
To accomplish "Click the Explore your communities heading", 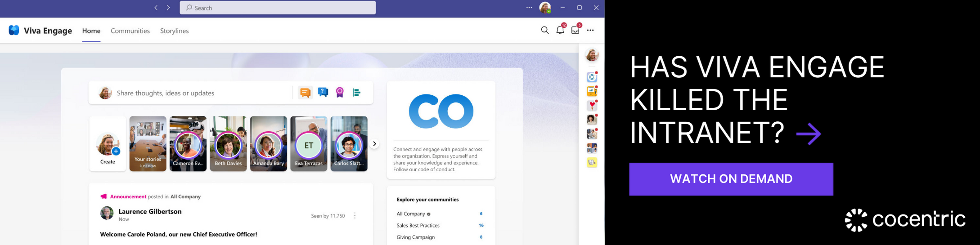I will point(427,200).
